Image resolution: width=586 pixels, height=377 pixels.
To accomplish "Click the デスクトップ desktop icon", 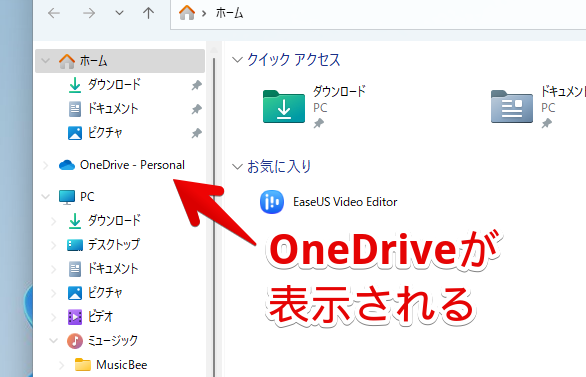I will [75, 245].
